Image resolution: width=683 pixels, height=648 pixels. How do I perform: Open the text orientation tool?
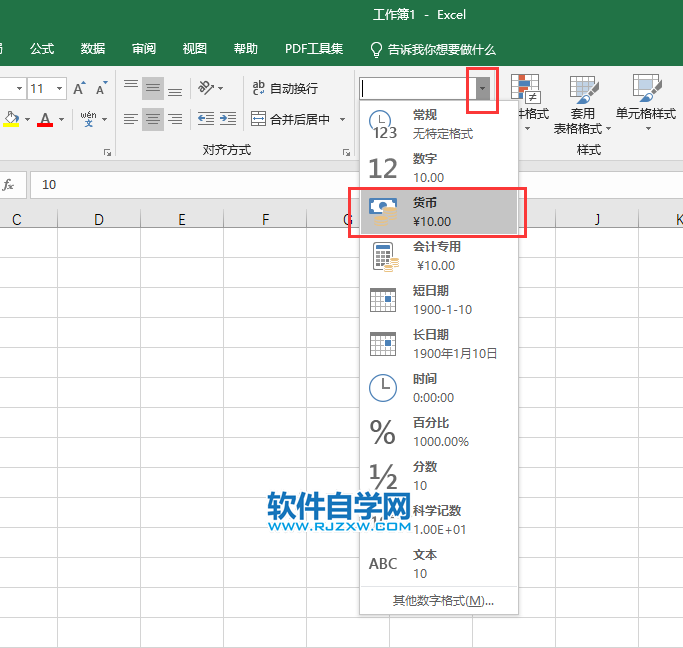[206, 88]
